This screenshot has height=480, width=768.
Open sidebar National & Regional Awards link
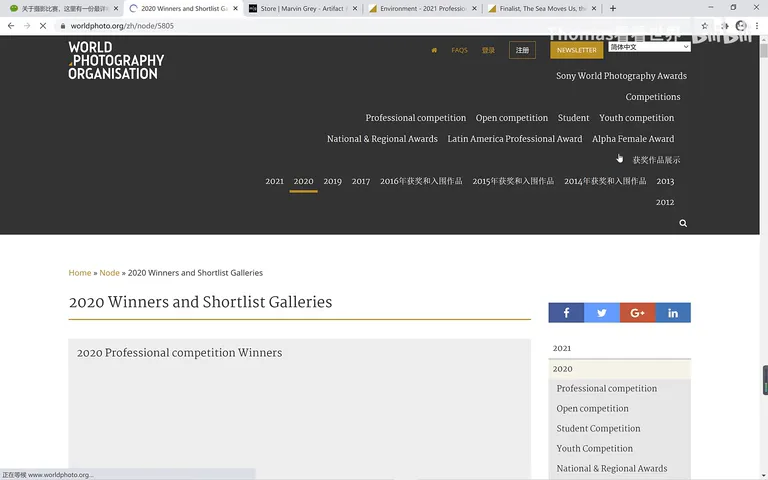pyautogui.click(x=612, y=469)
